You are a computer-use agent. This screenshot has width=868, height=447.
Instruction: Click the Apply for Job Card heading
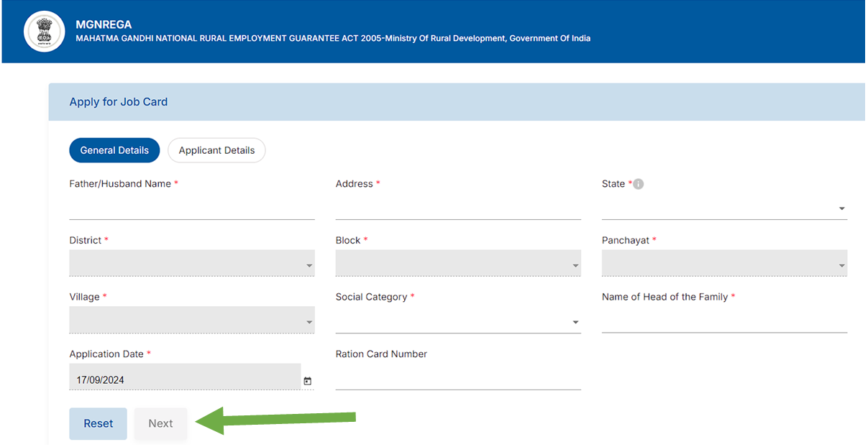point(119,102)
